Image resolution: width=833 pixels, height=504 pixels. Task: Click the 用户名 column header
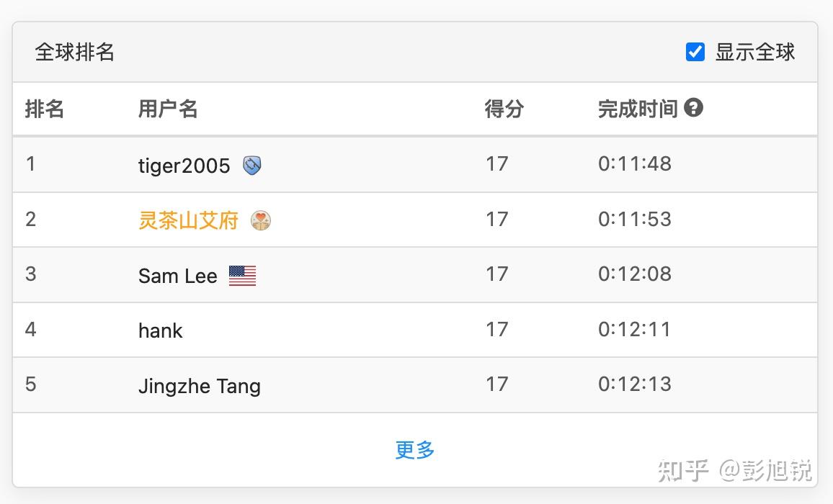click(168, 109)
